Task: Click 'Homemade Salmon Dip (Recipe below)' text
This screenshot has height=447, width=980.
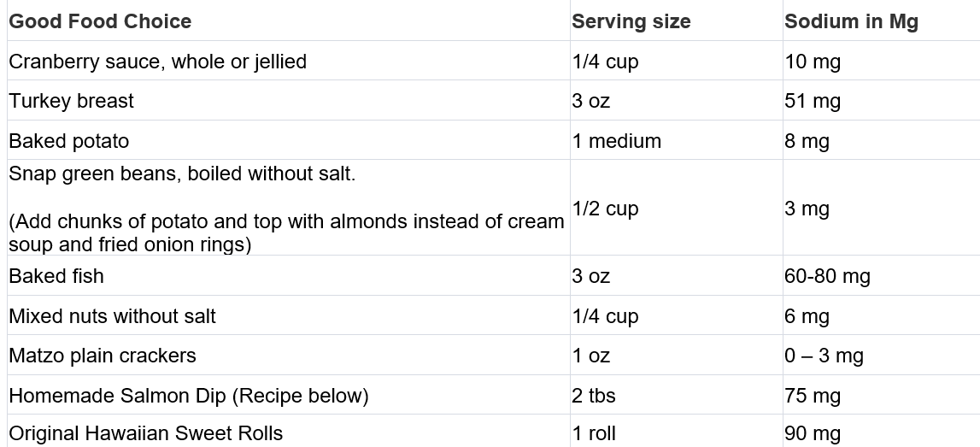Action: coord(189,396)
